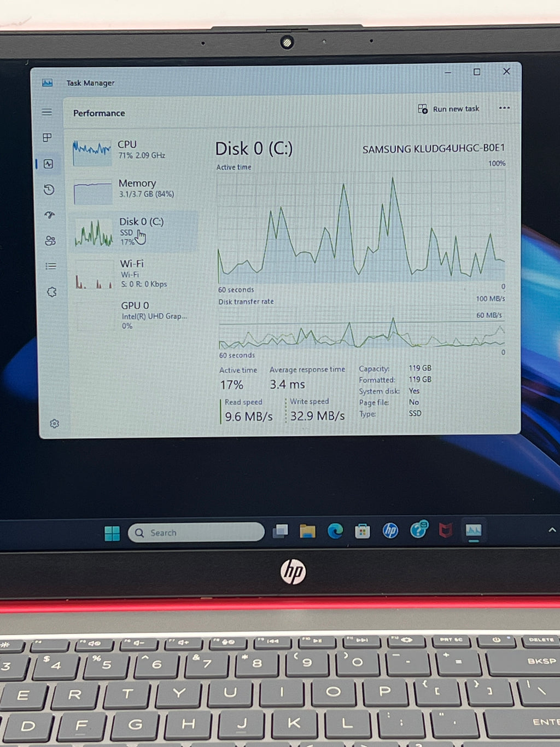Open the Task Manager hamburger navigation menu
Image resolution: width=560 pixels, height=747 pixels.
tap(47, 112)
